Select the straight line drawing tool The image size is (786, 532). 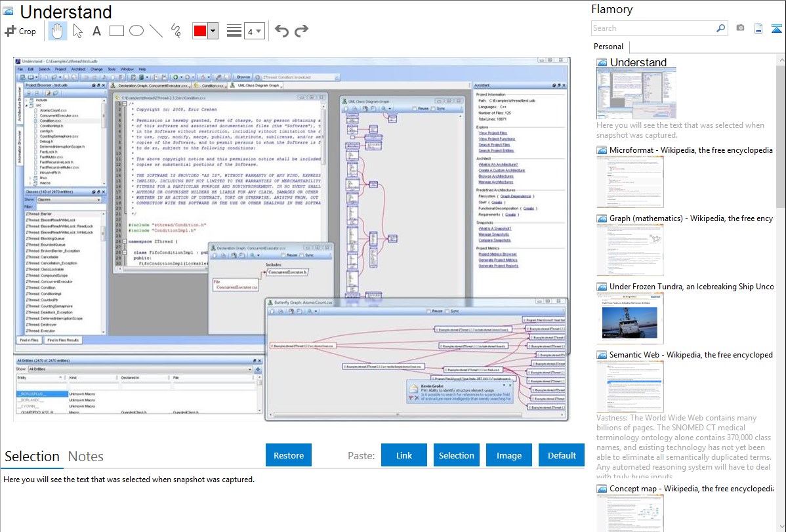[x=156, y=31]
